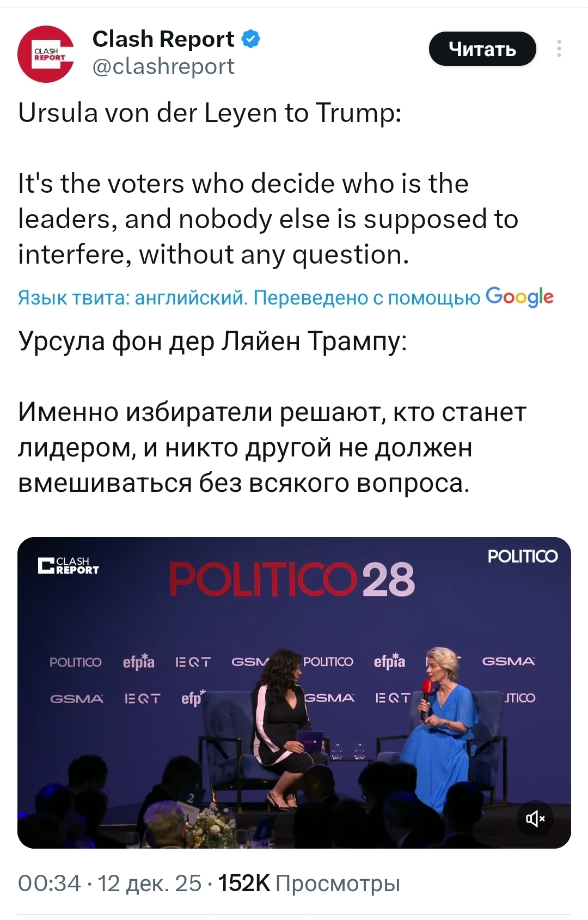Tap the Clash Report watermark in video
Viewport: 588px width, 920px height.
click(x=69, y=566)
